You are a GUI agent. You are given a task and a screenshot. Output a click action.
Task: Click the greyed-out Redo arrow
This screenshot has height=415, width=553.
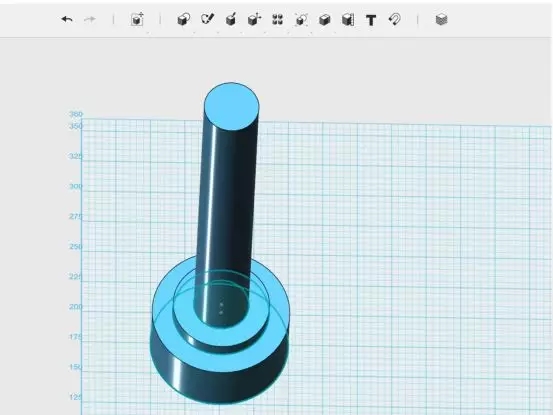coord(90,19)
